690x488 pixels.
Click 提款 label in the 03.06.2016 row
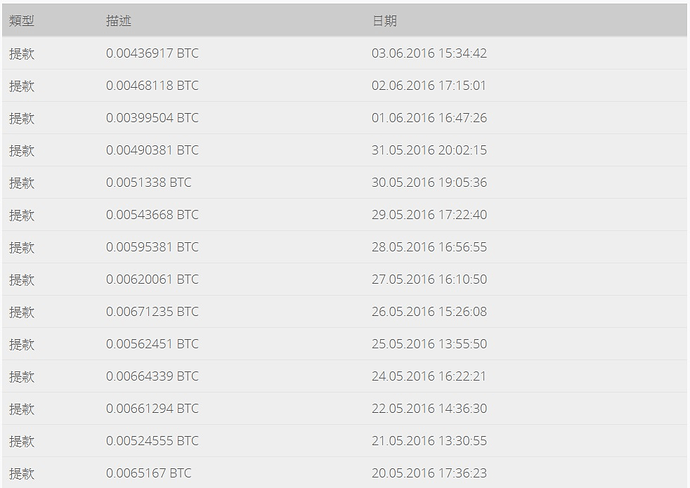22,54
